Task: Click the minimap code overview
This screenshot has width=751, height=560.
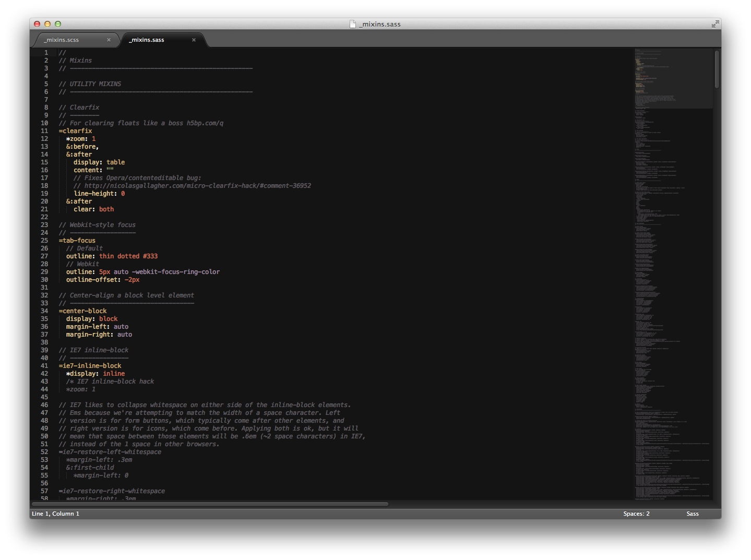Action: tap(673, 274)
